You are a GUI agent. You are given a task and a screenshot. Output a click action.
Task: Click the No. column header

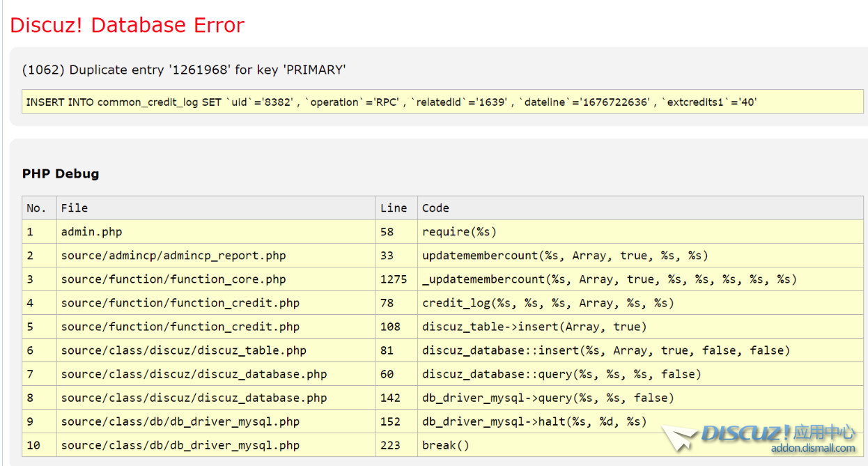point(36,208)
